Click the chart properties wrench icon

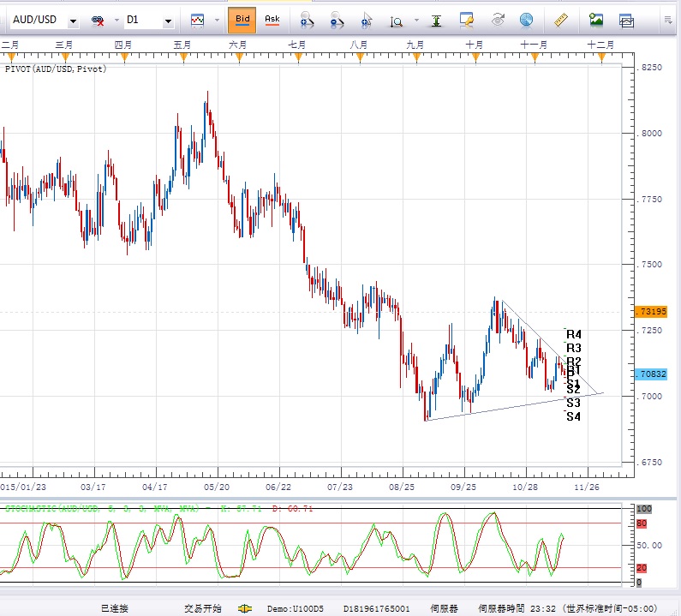[467, 19]
